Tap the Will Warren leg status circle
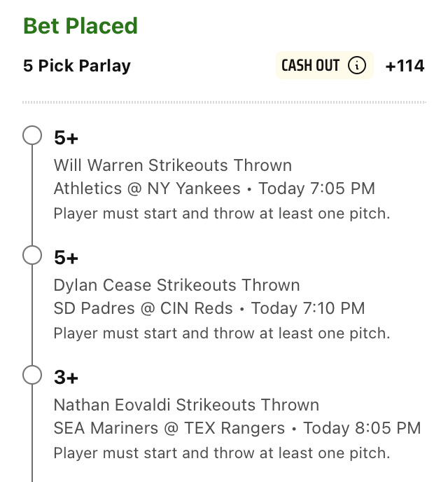The image size is (448, 482). coord(32,135)
